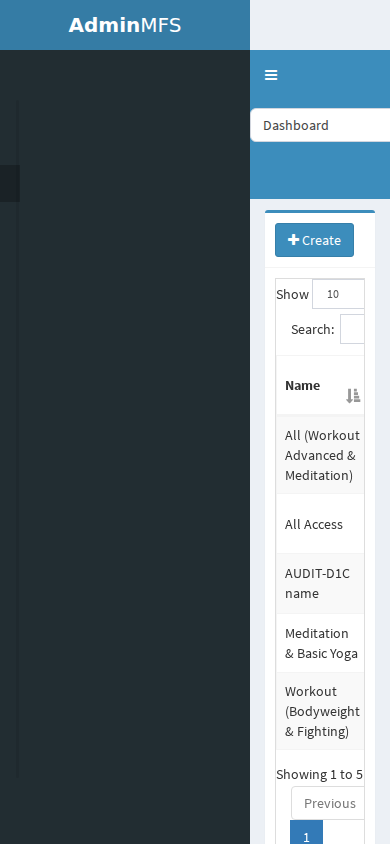Viewport: 390px width, 844px height.
Task: Select the Meditation & Basic Yoga row
Action: (x=320, y=643)
